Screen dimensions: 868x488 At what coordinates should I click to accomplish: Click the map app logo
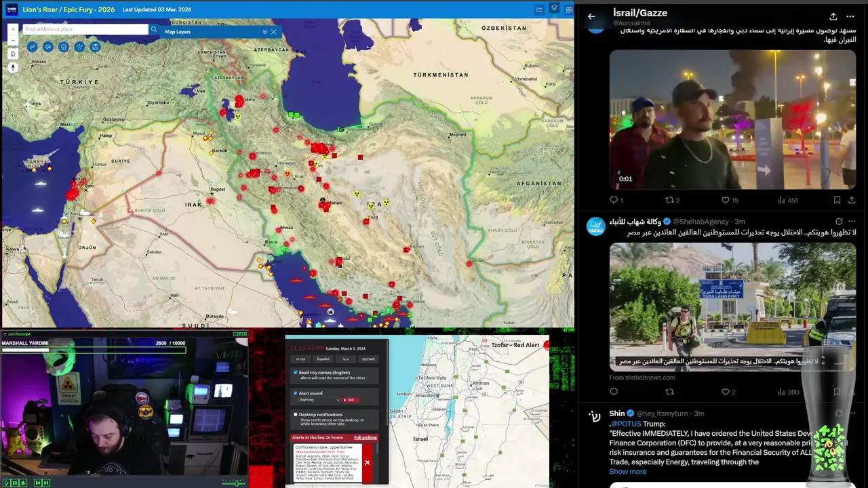(x=12, y=9)
